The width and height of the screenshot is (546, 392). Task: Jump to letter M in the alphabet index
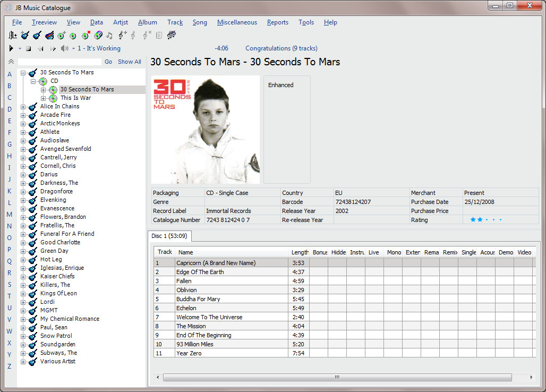click(10, 215)
